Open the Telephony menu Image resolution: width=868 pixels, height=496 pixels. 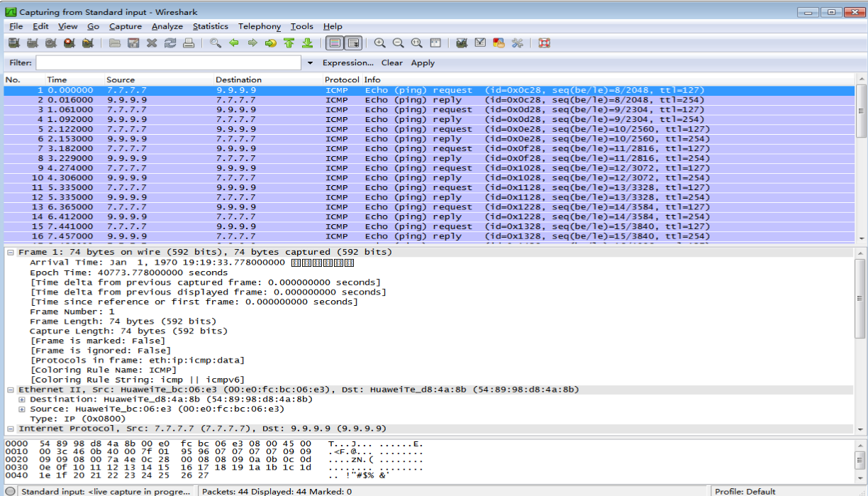tap(260, 26)
